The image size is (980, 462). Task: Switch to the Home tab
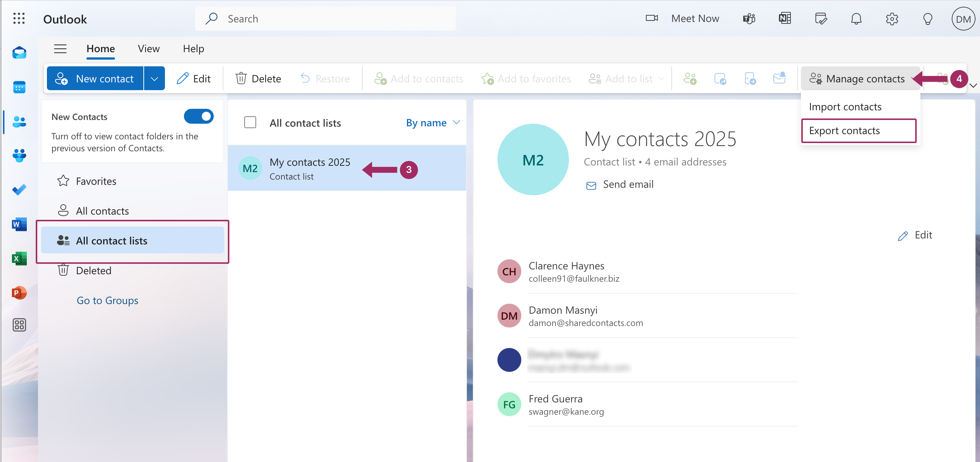tap(101, 49)
